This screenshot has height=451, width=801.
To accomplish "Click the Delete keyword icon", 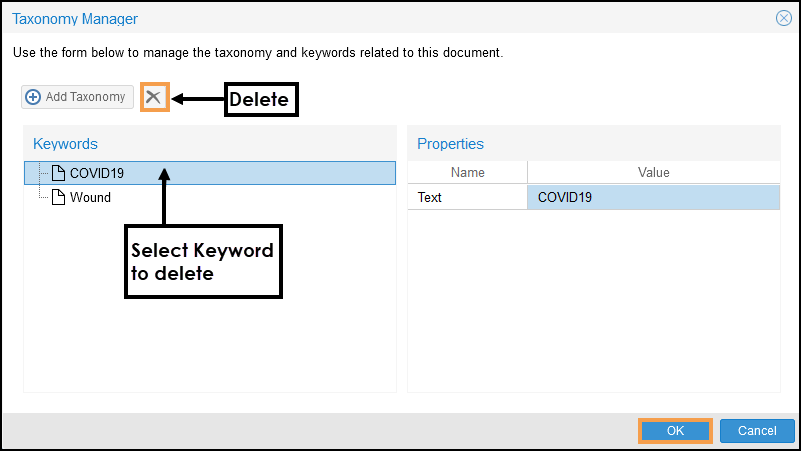I will point(154,97).
